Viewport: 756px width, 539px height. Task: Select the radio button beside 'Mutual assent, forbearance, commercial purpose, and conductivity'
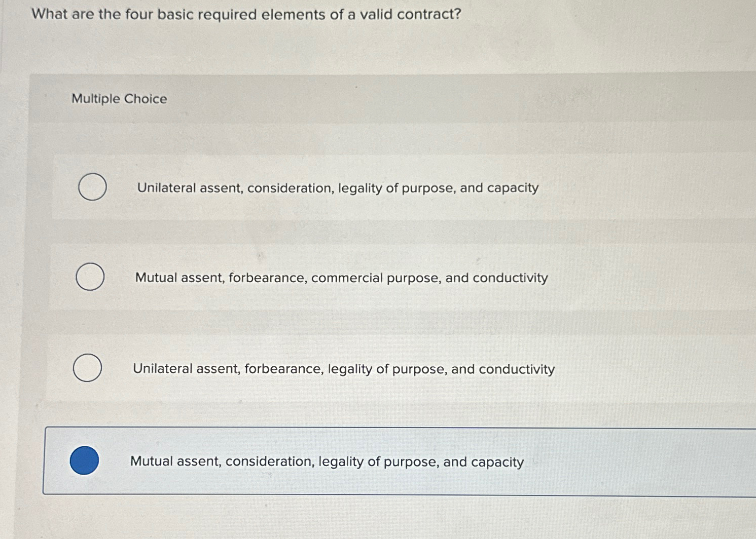point(89,277)
